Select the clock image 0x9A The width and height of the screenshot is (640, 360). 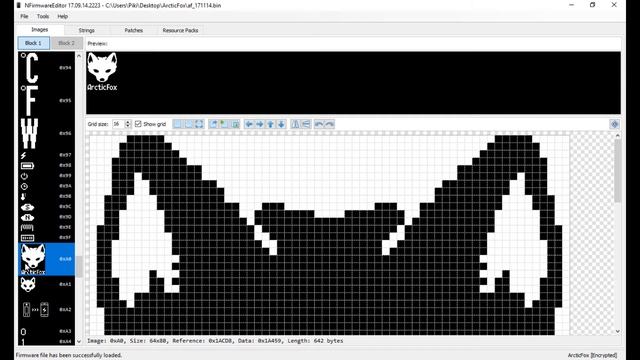(x=47, y=186)
